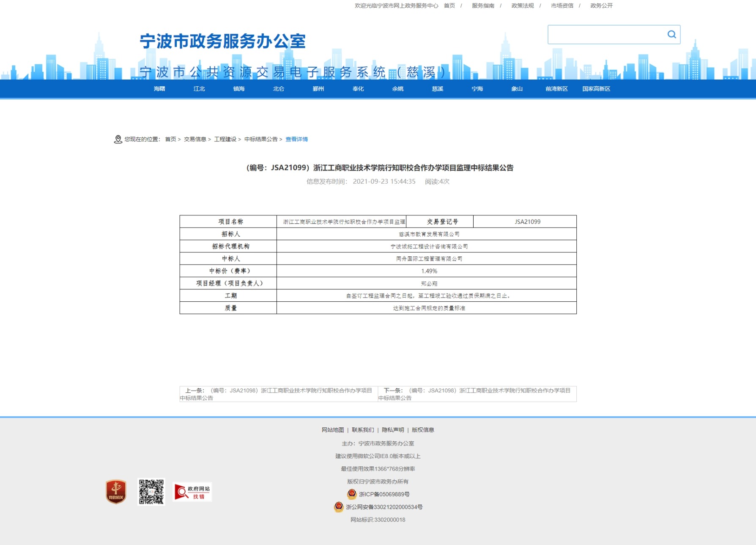The height and width of the screenshot is (545, 756).
Task: Select the 慈溪 district tab
Action: pos(438,89)
